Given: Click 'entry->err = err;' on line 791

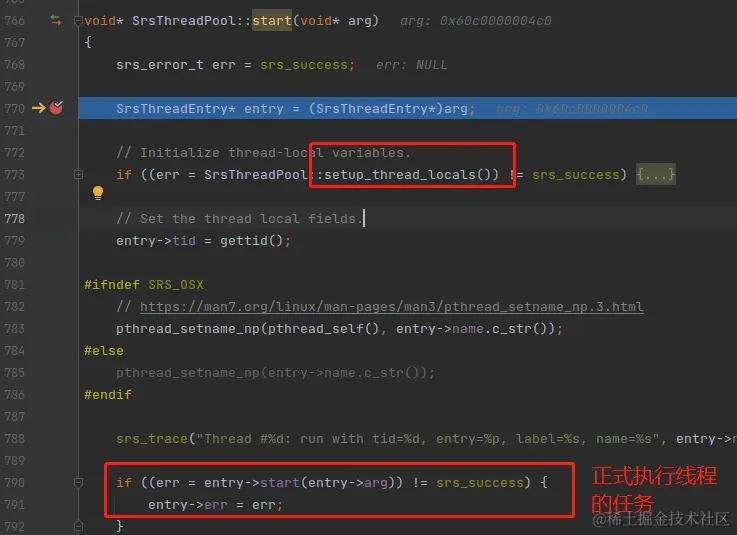Looking at the screenshot, I should point(216,504).
